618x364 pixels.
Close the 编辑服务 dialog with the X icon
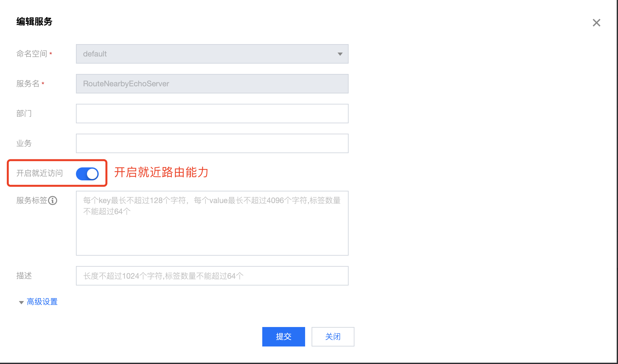596,23
